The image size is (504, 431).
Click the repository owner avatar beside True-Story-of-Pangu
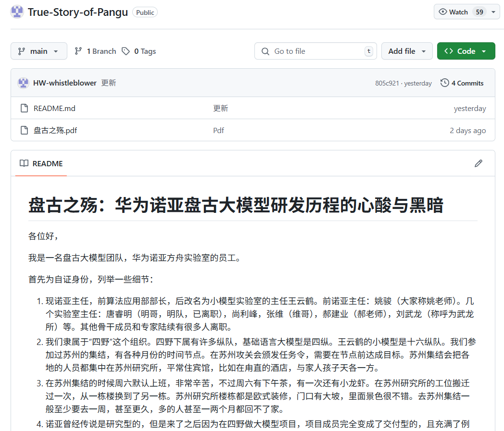[x=17, y=12]
